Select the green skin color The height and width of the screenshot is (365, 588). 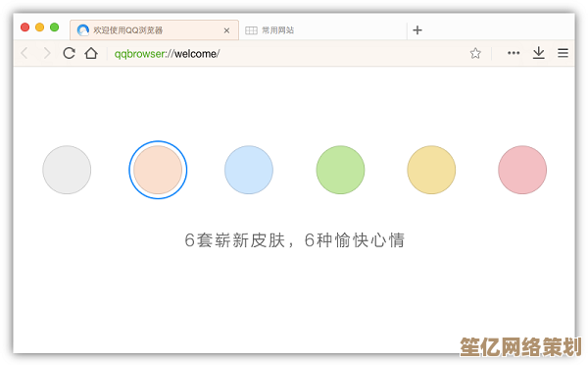pyautogui.click(x=340, y=170)
